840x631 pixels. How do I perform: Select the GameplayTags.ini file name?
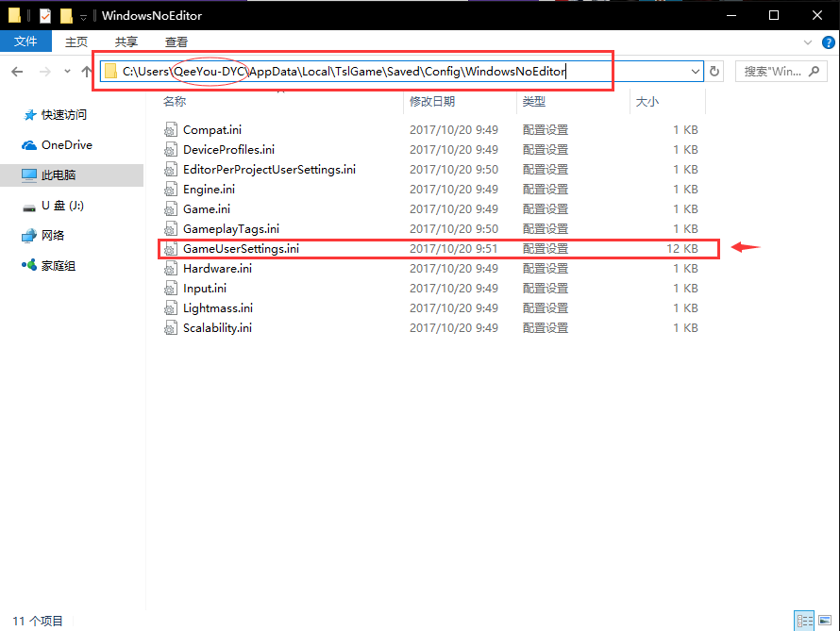pos(231,229)
